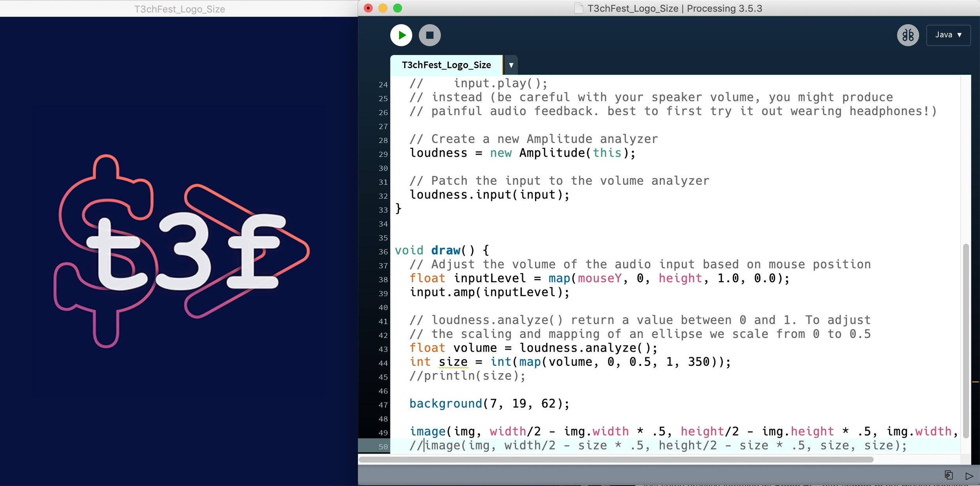980x486 pixels.
Task: Click the copy-to-clipboard icon in status bar
Action: pyautogui.click(x=948, y=475)
